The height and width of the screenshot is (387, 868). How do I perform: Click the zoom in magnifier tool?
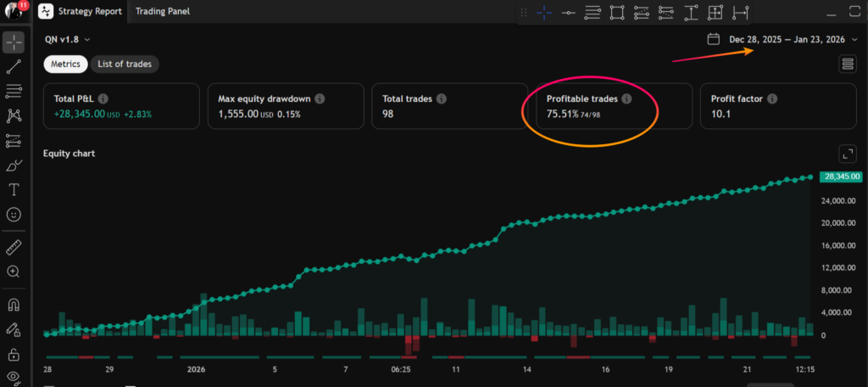coord(14,272)
